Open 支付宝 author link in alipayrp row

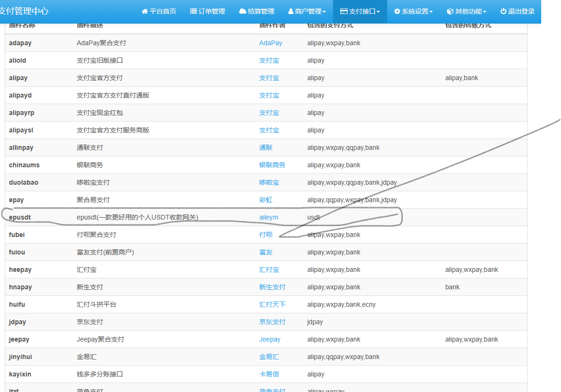pyautogui.click(x=269, y=113)
